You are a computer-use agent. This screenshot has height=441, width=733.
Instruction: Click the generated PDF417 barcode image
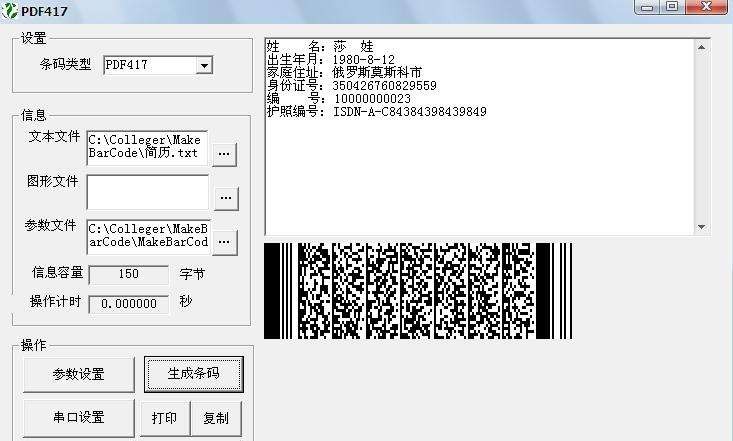pos(418,291)
